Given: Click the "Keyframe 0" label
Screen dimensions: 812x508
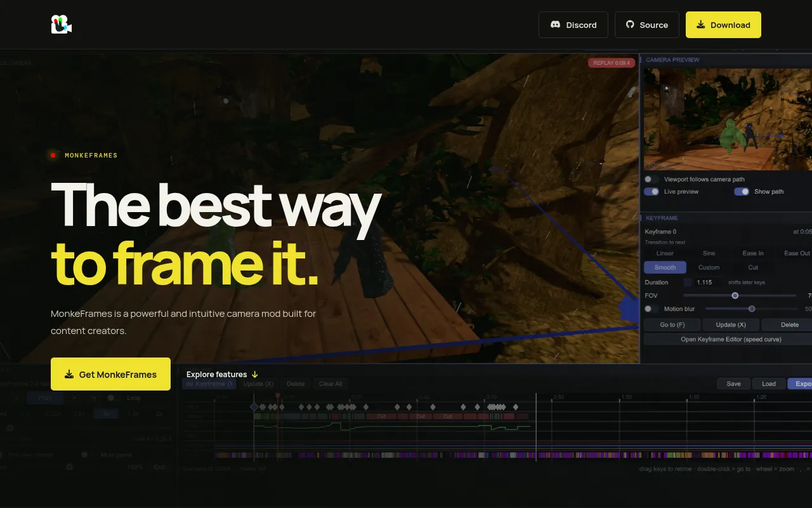Looking at the screenshot, I should 660,232.
